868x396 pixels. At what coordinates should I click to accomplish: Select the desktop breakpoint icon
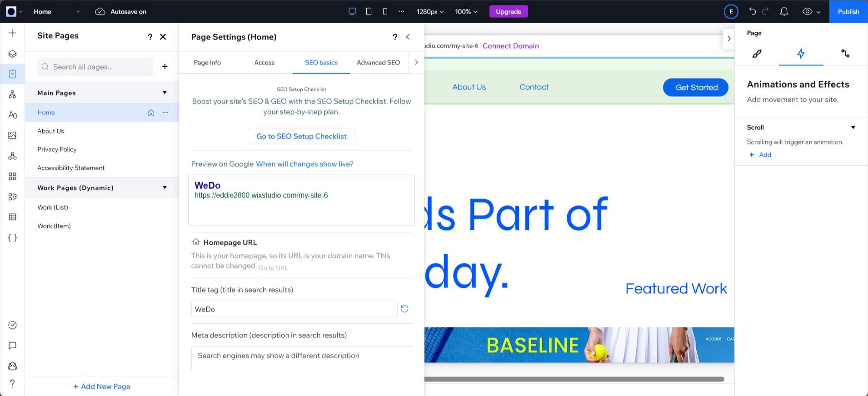click(x=352, y=11)
